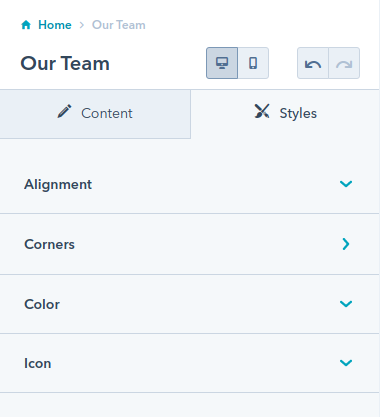380x417 pixels.
Task: Go to Home breadcrumb link
Action: click(x=55, y=25)
